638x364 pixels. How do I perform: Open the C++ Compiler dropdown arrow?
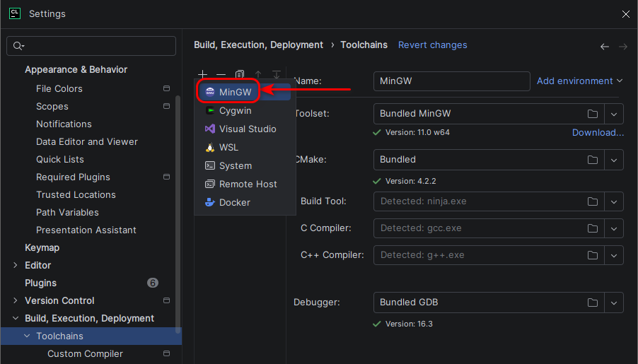click(613, 255)
